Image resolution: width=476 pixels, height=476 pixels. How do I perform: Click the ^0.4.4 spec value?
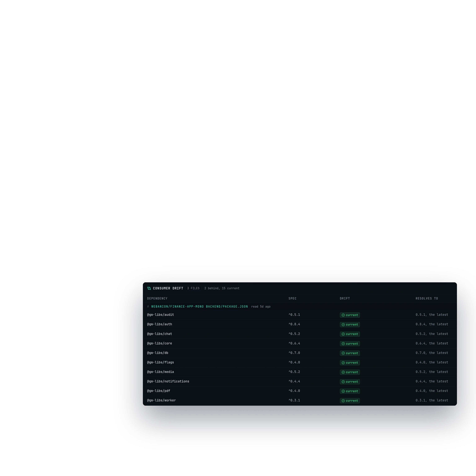(294, 381)
